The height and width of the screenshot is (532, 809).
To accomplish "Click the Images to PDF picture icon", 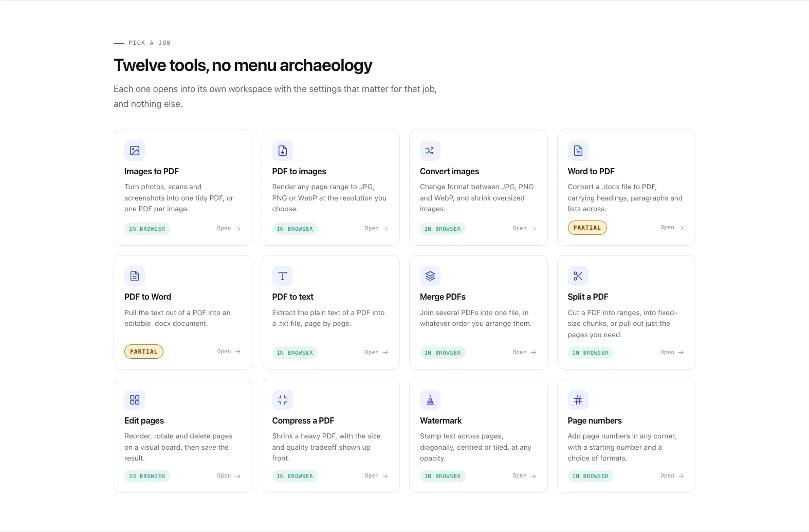I will click(x=135, y=151).
